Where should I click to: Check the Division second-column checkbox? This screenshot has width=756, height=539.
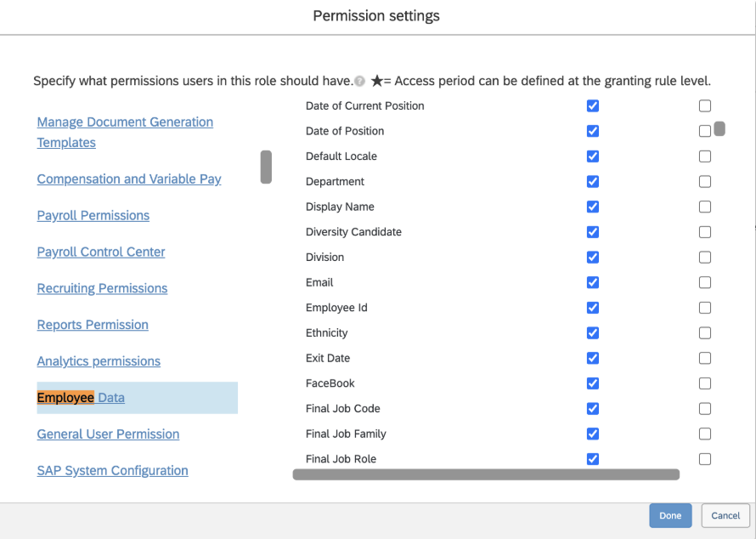pyautogui.click(x=705, y=257)
